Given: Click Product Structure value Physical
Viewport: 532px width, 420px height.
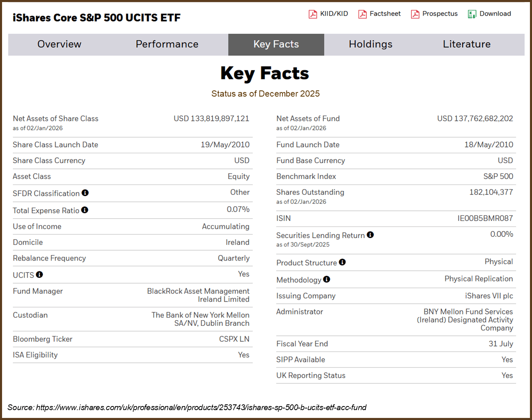Looking at the screenshot, I should [499, 262].
